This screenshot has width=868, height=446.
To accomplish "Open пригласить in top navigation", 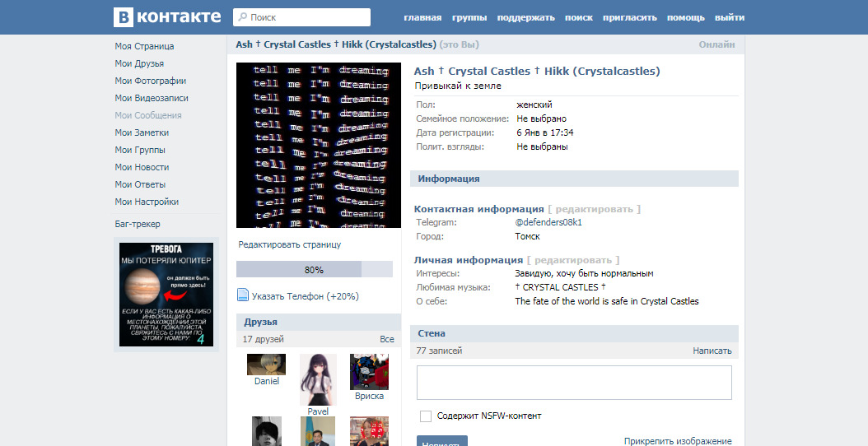I will 629,18.
